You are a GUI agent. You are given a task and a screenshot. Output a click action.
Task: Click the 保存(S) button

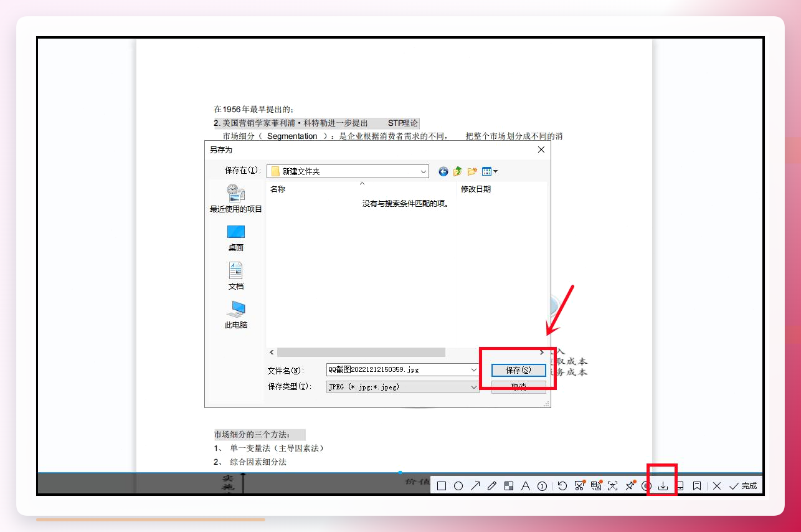518,370
